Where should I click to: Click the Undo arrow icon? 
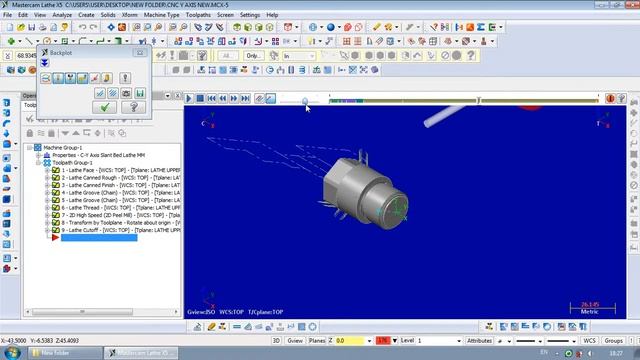click(x=82, y=27)
